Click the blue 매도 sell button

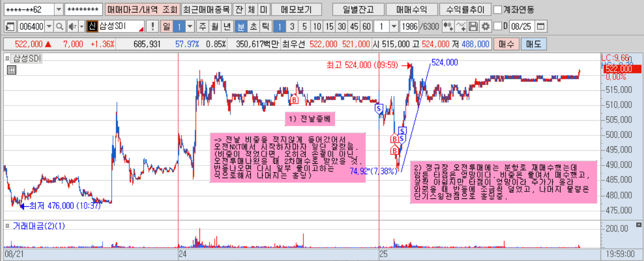(x=534, y=44)
